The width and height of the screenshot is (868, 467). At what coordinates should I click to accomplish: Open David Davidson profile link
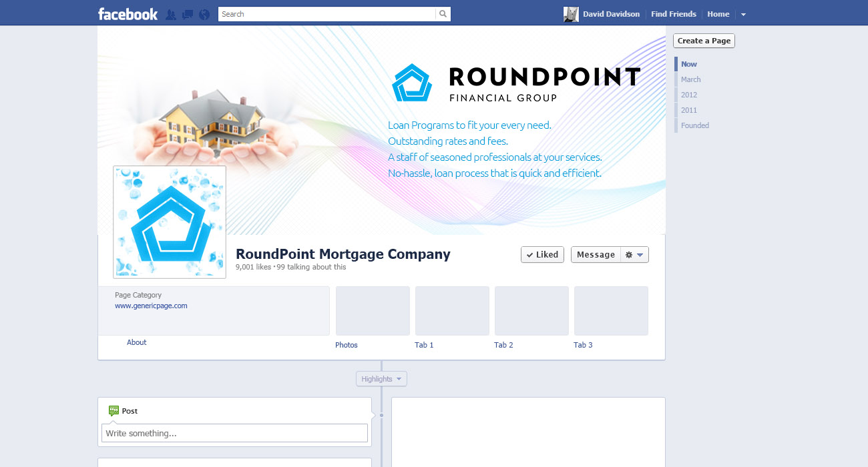[611, 14]
